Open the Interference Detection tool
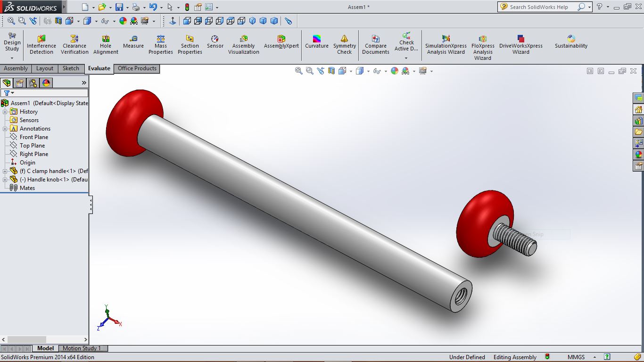Viewport: 644px width, 362px height. tap(41, 45)
